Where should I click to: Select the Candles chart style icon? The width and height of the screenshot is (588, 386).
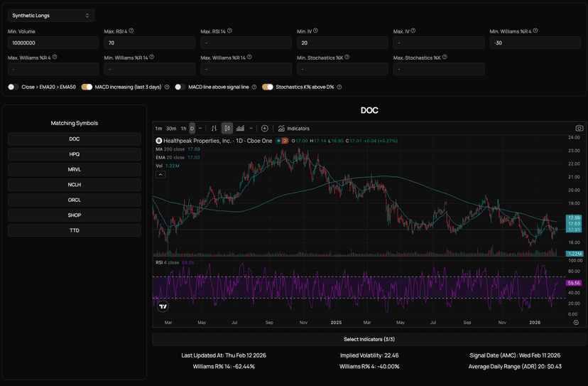tap(227, 129)
